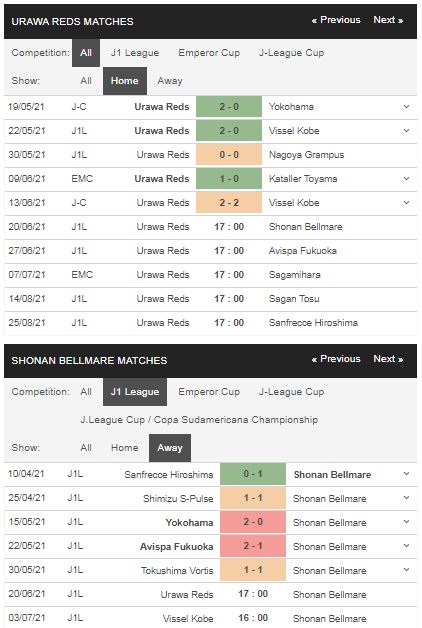Expand the Sanfrecce Hiroshima 0-1 match chevron
The width and height of the screenshot is (422, 628).
click(406, 474)
